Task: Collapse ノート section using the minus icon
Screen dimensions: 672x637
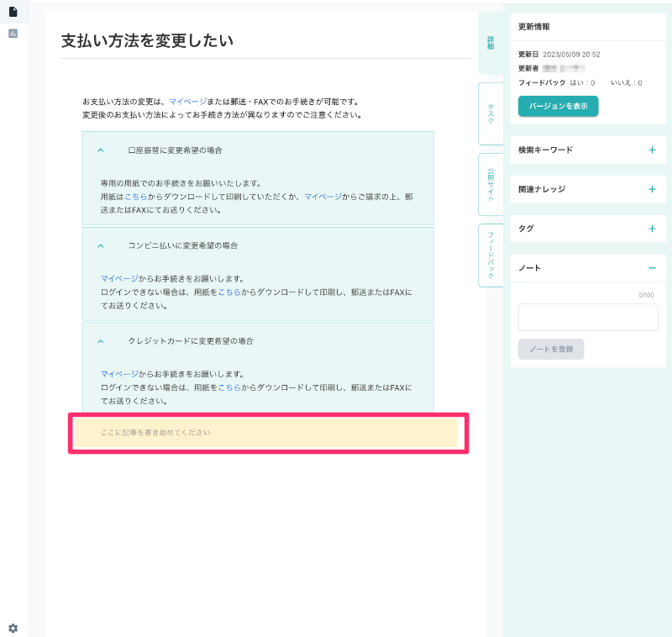Action: [x=652, y=268]
